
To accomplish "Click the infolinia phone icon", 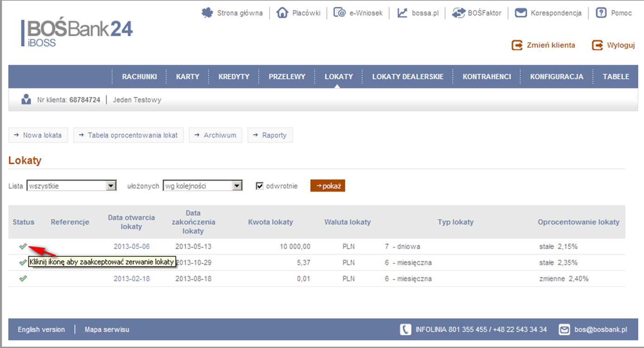I will point(406,329).
